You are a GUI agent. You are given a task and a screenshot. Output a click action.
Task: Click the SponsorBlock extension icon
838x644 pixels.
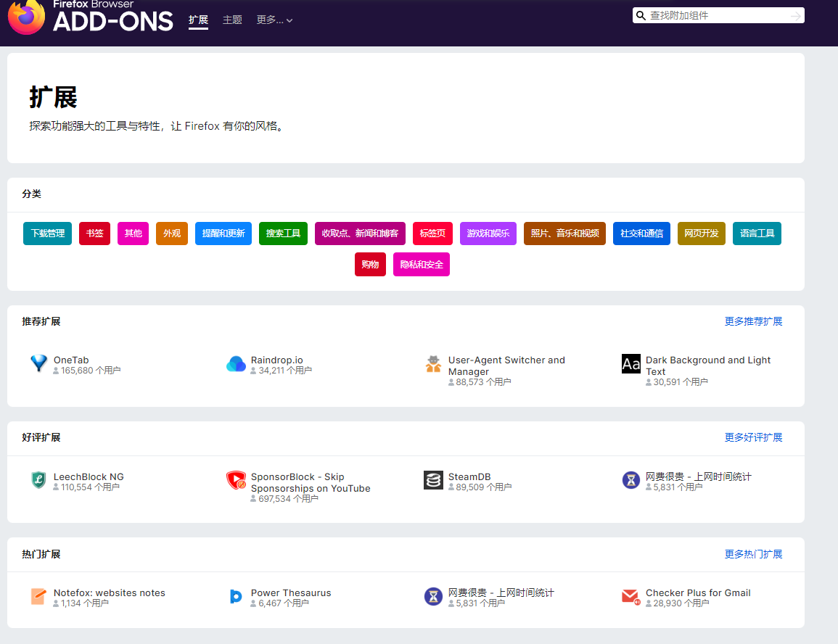point(236,480)
